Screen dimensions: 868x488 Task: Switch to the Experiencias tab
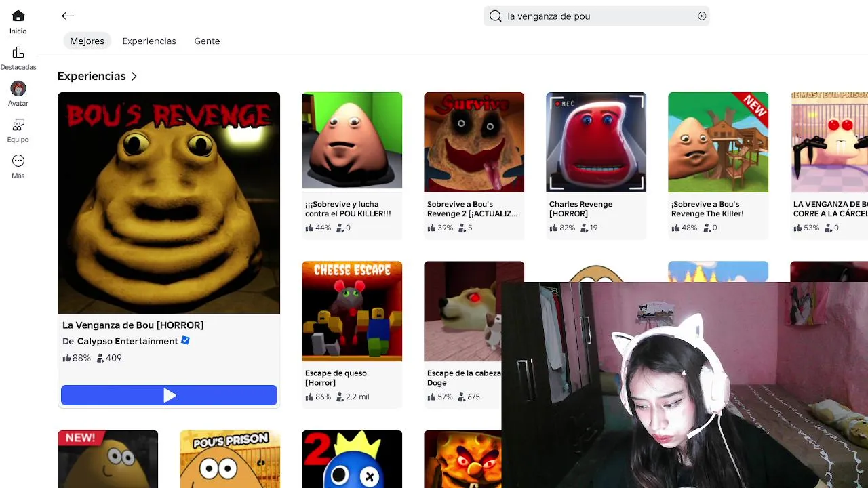click(x=149, y=41)
